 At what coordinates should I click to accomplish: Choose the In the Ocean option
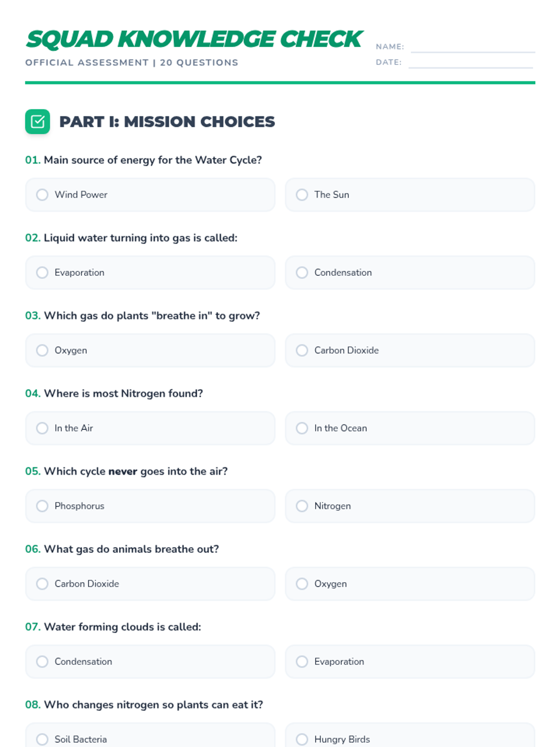pyautogui.click(x=302, y=428)
